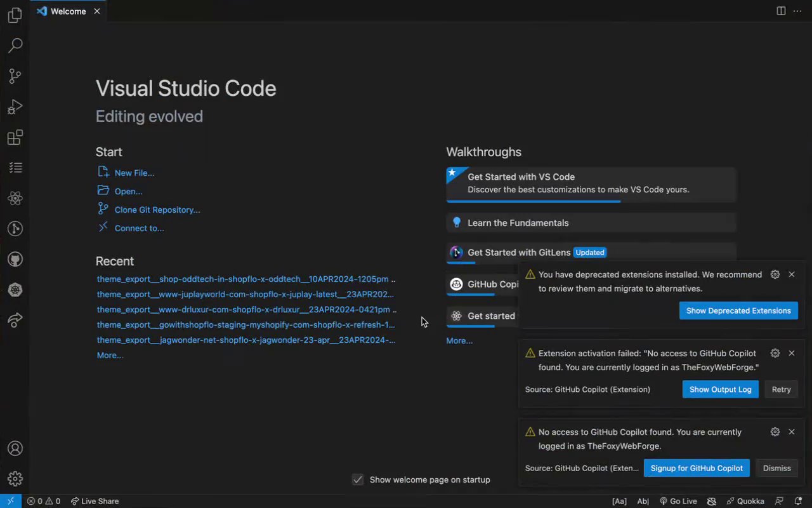Select the Welcome tab
The width and height of the screenshot is (812, 508).
tap(68, 11)
